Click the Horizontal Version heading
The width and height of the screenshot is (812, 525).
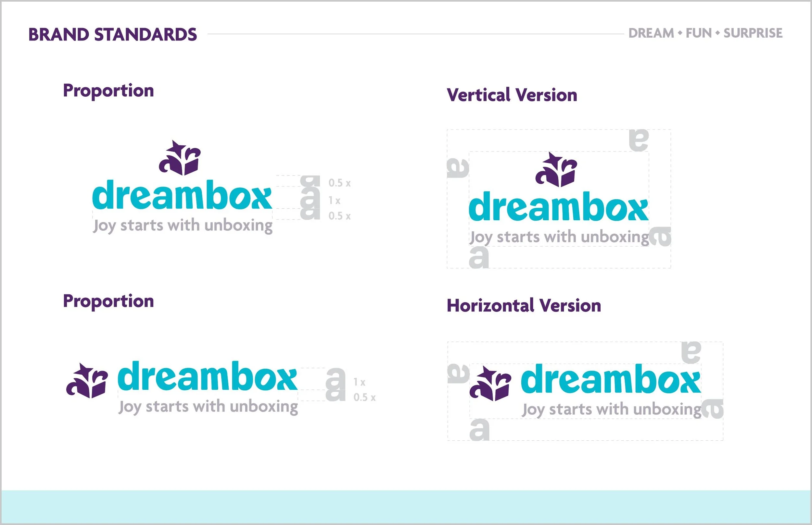(x=524, y=306)
